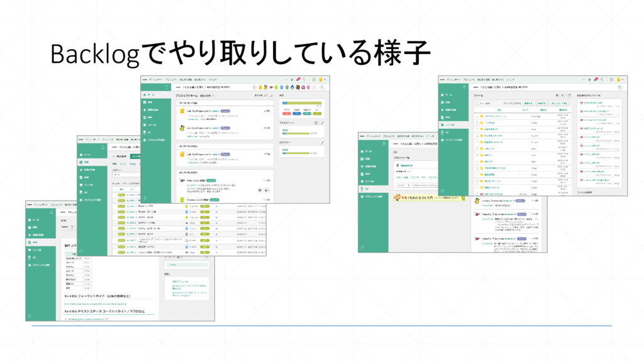Click the status progress bar in project home

302,103
